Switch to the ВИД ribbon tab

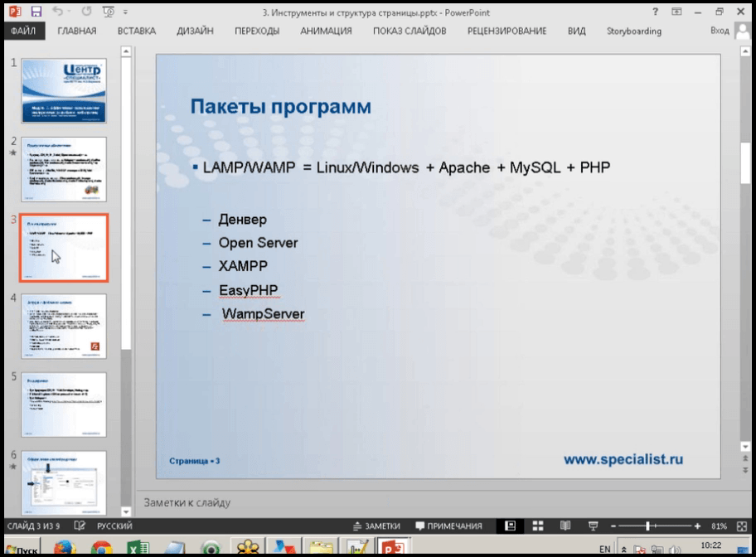click(x=576, y=31)
